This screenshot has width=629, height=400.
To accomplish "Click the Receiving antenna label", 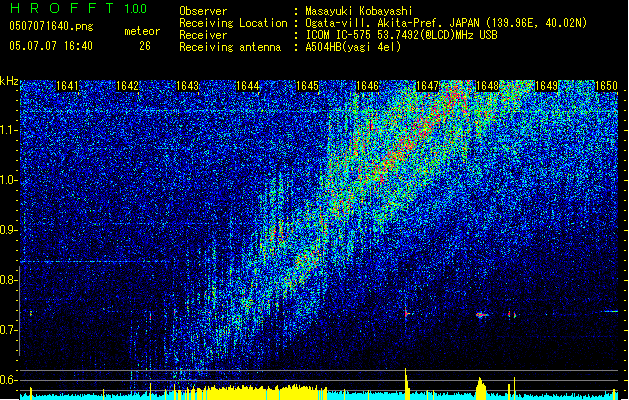I will pos(230,47).
